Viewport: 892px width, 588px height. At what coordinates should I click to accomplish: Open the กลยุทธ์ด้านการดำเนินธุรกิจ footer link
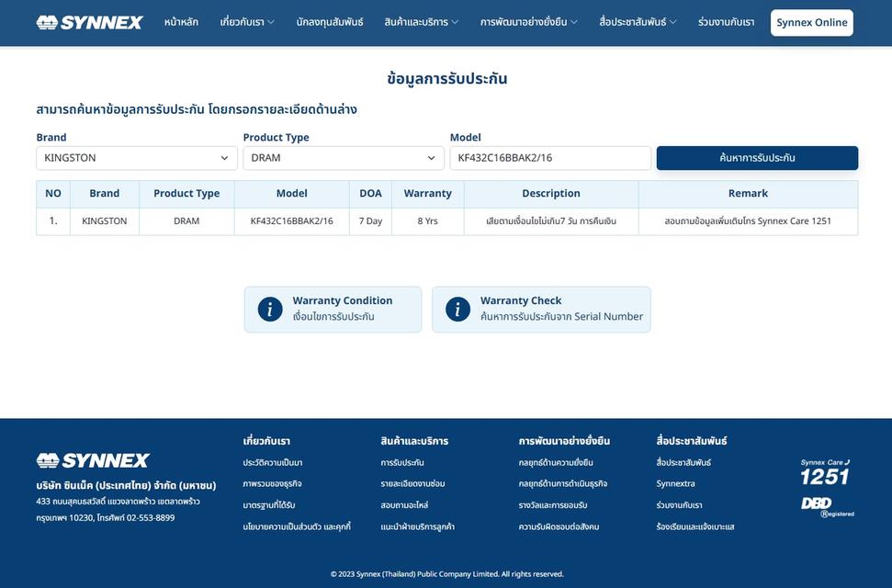tap(562, 484)
